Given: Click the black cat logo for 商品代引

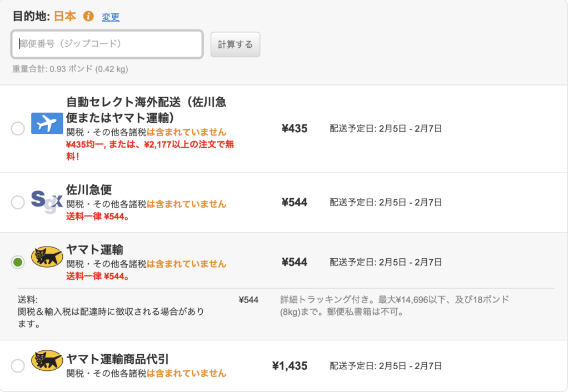Looking at the screenshot, I should tap(47, 360).
